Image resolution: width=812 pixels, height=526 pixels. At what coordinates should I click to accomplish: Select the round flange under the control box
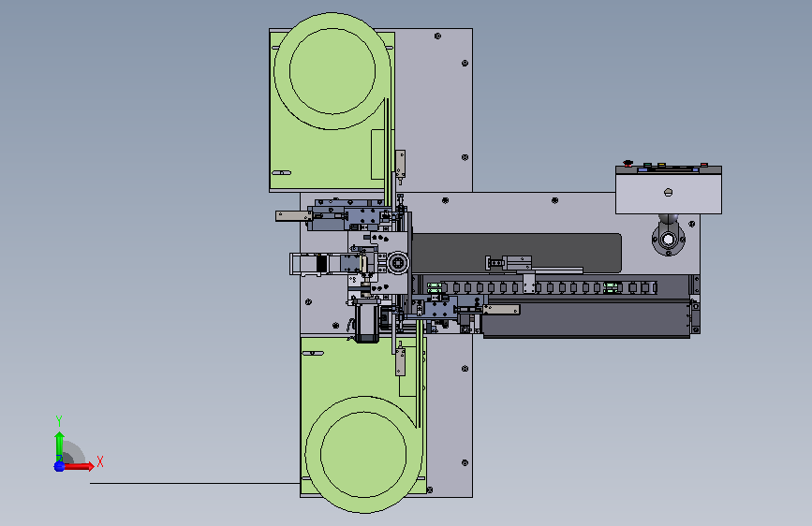point(668,240)
